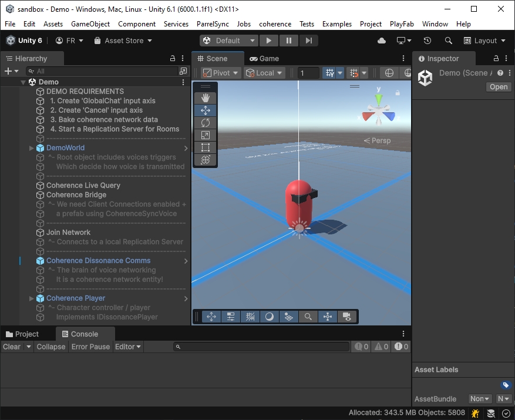The height and width of the screenshot is (420, 515).
Task: Click the global search magnifier icon
Action: pos(449,41)
